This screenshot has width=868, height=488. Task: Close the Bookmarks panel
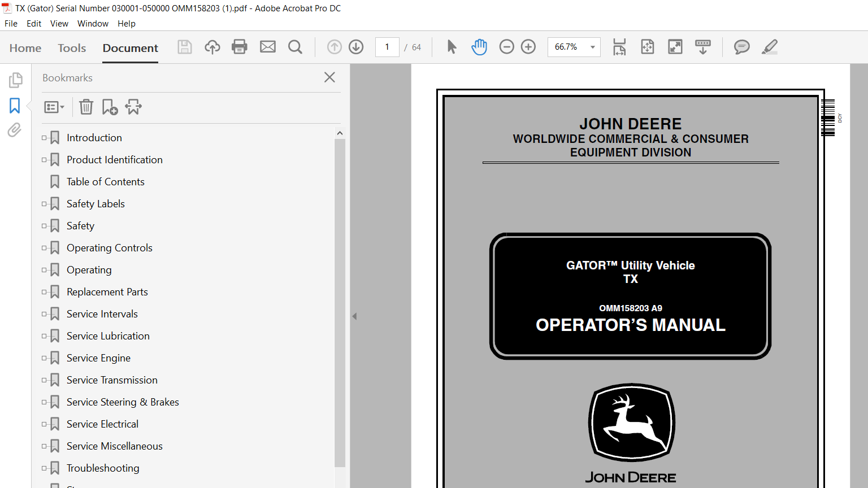click(x=330, y=77)
